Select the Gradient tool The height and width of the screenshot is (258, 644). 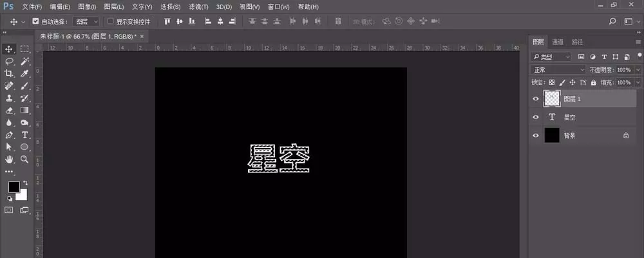(x=24, y=110)
